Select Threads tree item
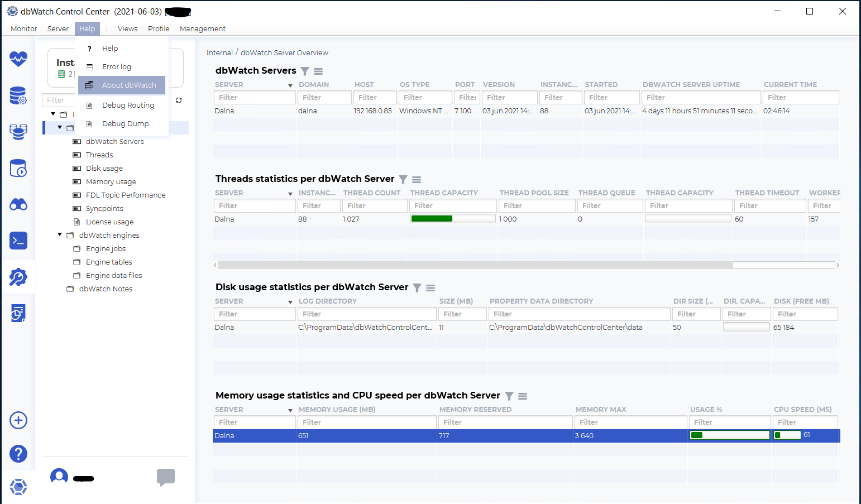The image size is (861, 504). (x=99, y=155)
